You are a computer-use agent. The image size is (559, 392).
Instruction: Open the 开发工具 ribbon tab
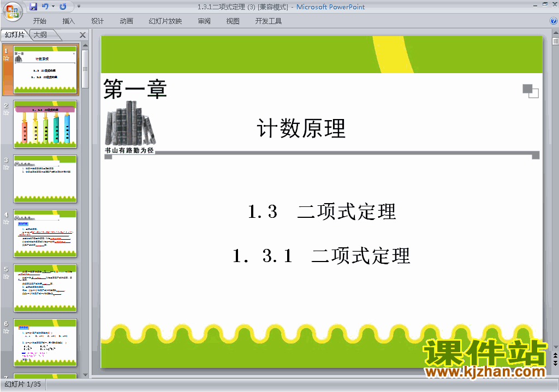pos(269,21)
